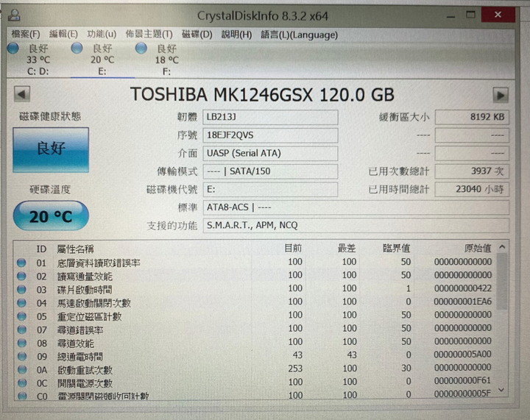Open the 說明(H) menu
Viewport: 530px width, 420px height.
[x=236, y=35]
